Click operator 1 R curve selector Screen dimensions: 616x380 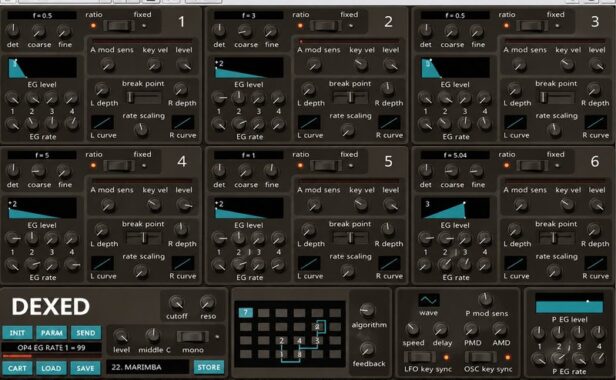click(x=183, y=123)
